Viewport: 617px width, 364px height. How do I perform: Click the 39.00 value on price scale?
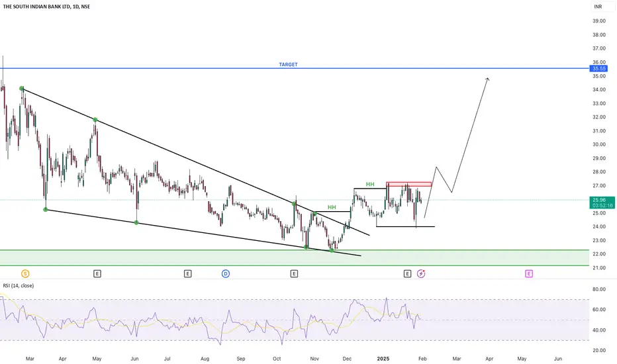click(599, 21)
